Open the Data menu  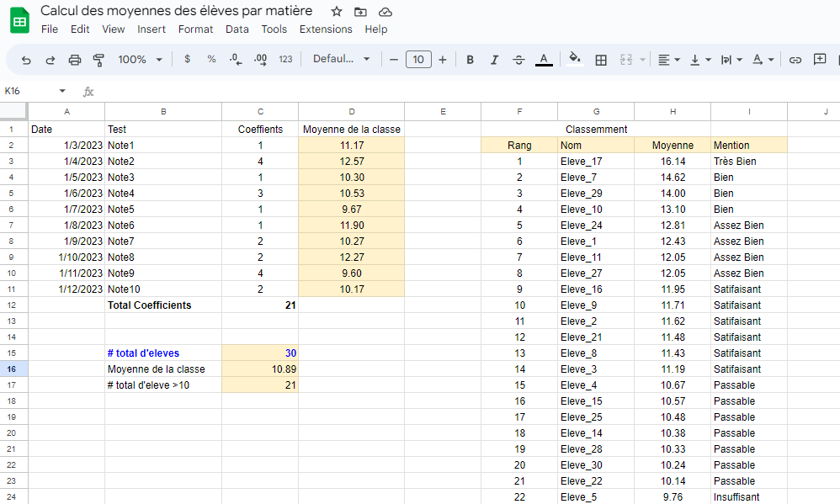click(237, 29)
